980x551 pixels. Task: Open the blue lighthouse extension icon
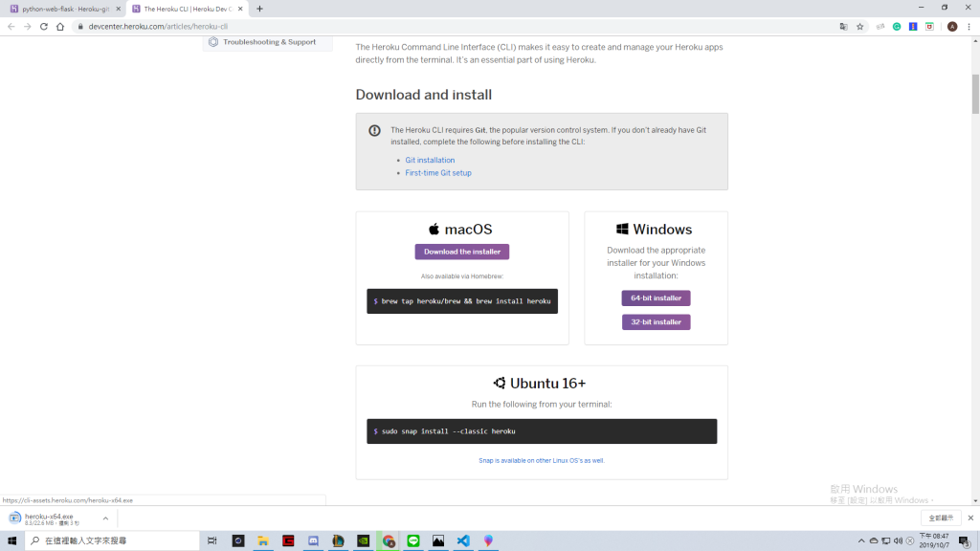913,26
